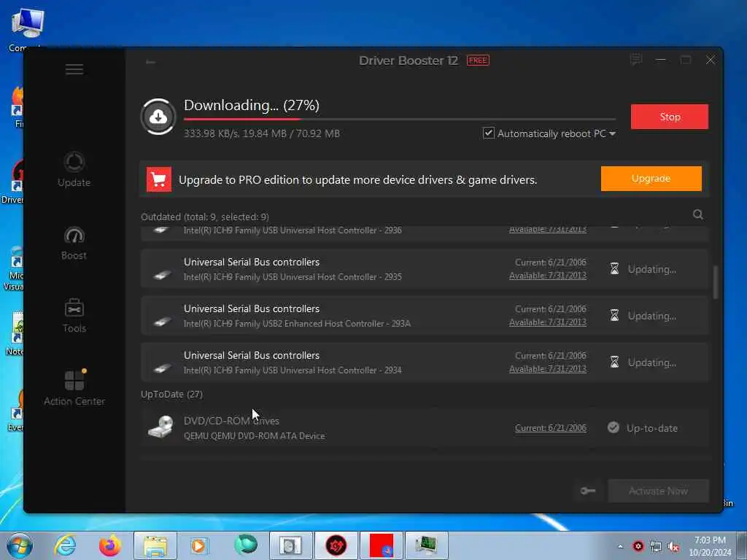747x560 pixels.
Task: Open media player from taskbar
Action: [x=199, y=545]
